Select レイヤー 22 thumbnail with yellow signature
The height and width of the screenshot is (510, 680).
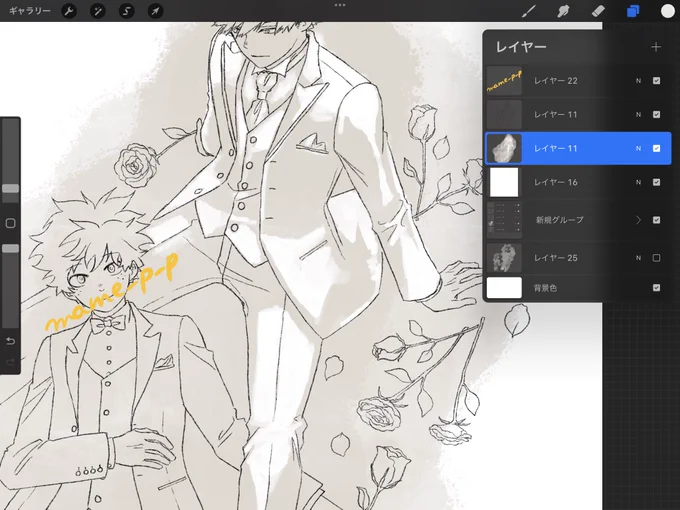tap(504, 81)
